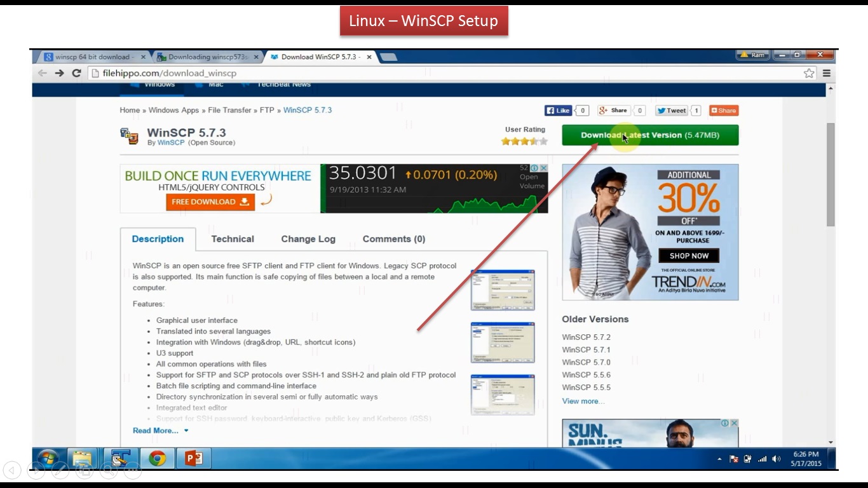
Task: Open the FTP breadcrumb link
Action: coord(267,111)
